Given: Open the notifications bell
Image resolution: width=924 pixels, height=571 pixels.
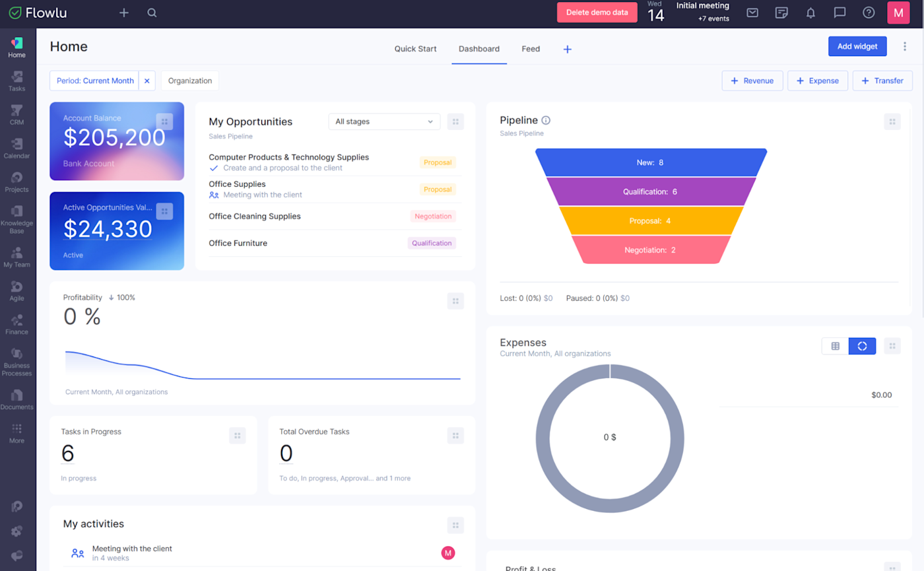Looking at the screenshot, I should coord(810,13).
